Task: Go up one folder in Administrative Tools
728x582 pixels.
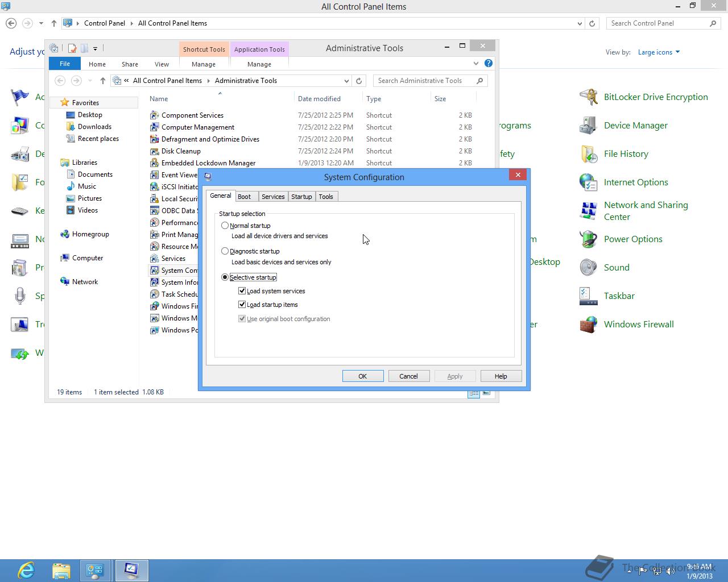Action: [103, 81]
